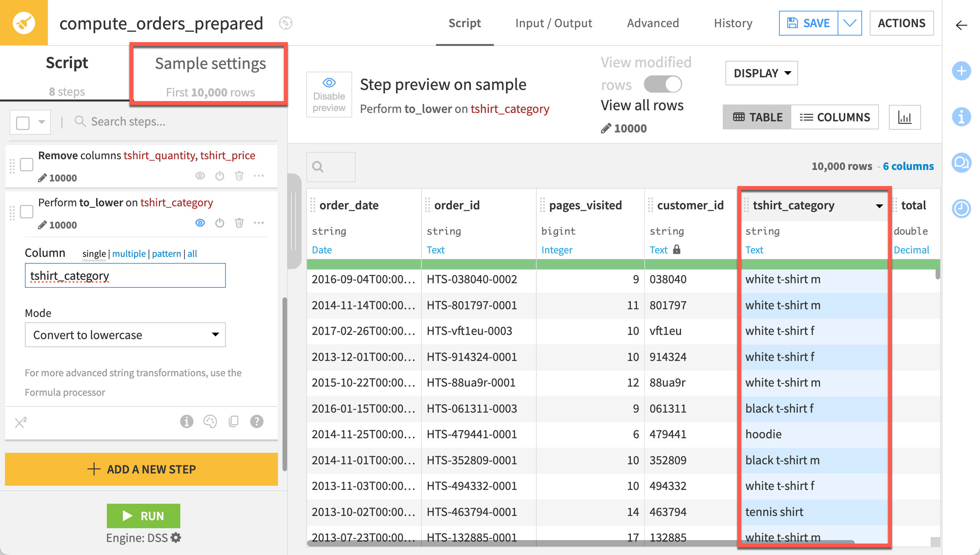Open the Mode Convert to lowercase dropdown
The height and width of the screenshot is (555, 980).
pyautogui.click(x=125, y=335)
